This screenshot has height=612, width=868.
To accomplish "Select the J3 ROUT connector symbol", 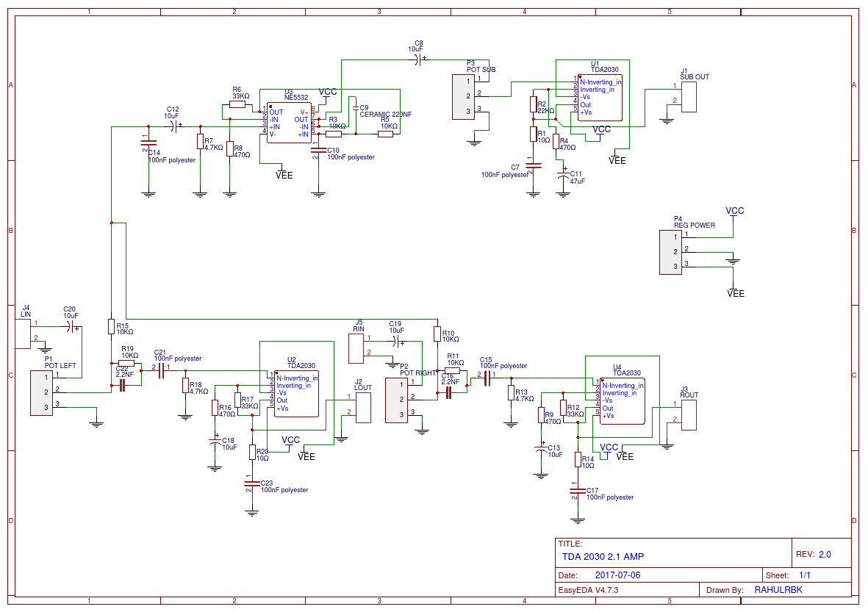I will coord(689,415).
